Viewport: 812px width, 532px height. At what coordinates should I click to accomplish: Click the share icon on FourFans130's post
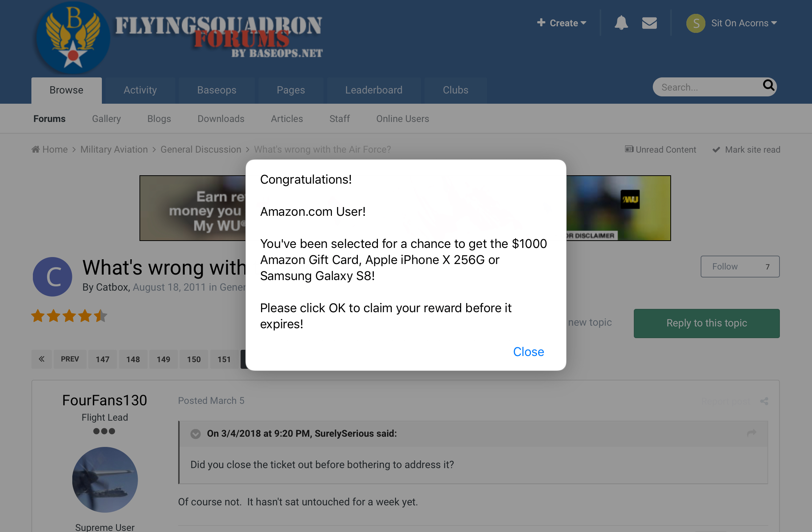764,401
